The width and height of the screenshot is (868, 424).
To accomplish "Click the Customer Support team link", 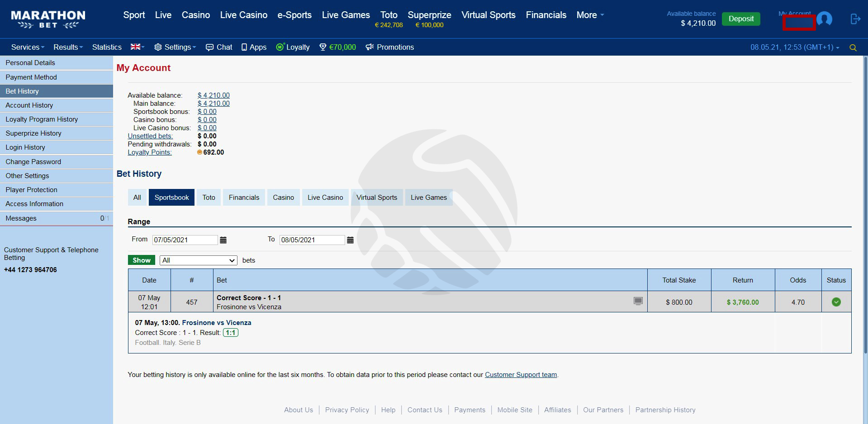I will click(521, 375).
